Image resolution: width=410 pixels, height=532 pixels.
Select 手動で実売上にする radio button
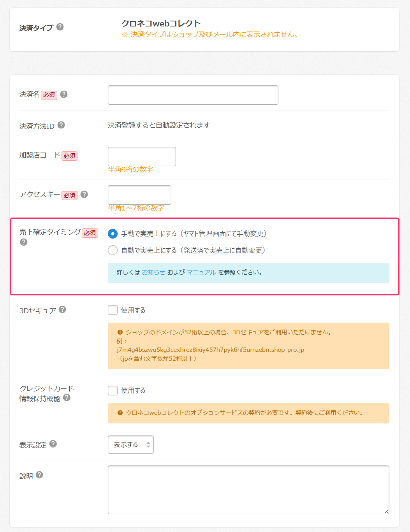(x=113, y=234)
